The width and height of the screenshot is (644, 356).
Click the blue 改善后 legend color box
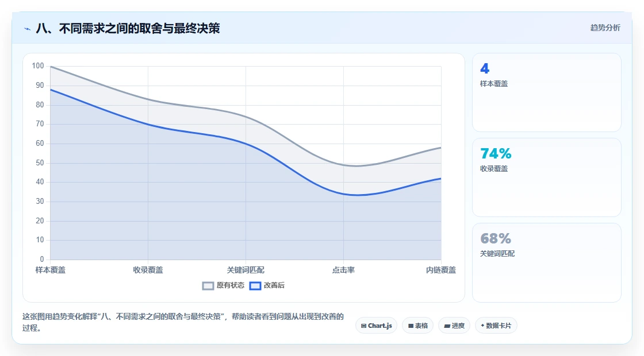point(255,286)
